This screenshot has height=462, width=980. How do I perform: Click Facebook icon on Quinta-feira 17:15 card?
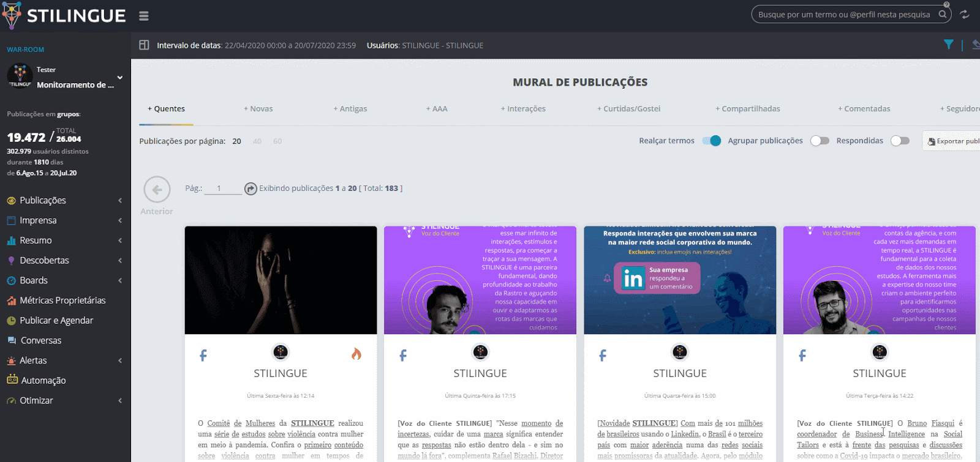tap(403, 356)
